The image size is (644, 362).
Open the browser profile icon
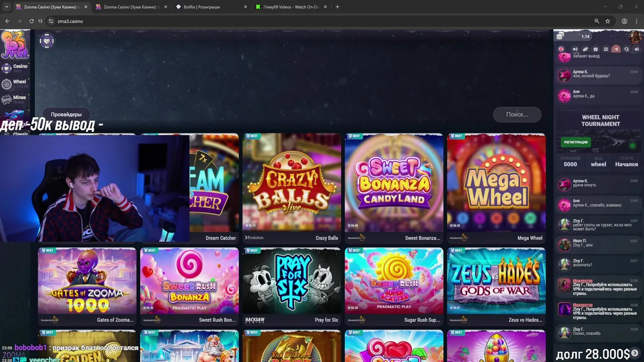[624, 21]
